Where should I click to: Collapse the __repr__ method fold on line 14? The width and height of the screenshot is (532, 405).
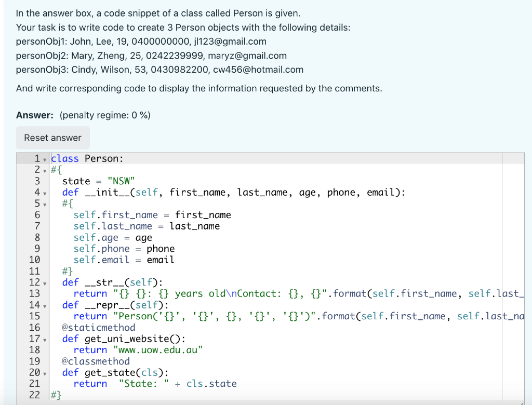(44, 305)
